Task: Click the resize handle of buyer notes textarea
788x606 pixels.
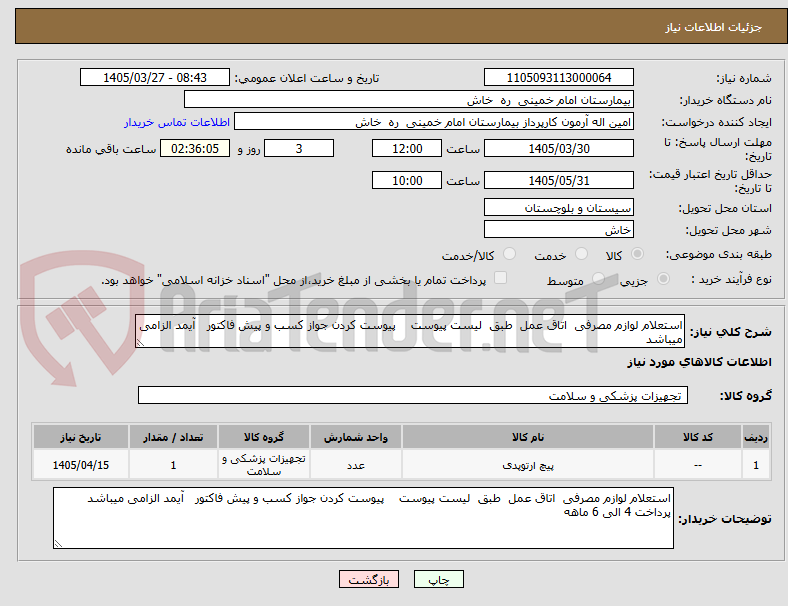Action: (58, 544)
